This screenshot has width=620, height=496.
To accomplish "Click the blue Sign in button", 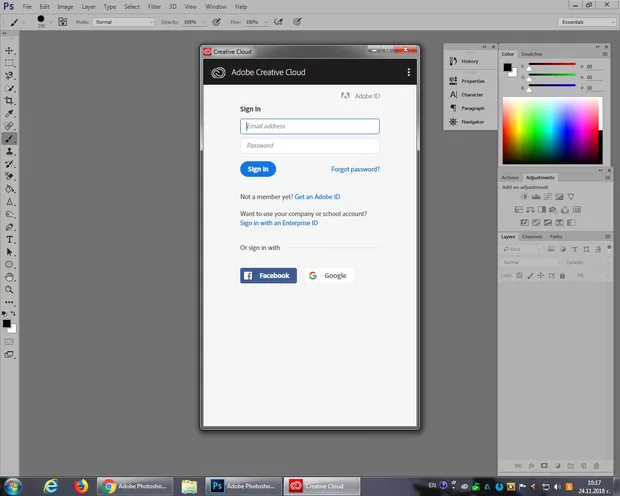I will 258,169.
